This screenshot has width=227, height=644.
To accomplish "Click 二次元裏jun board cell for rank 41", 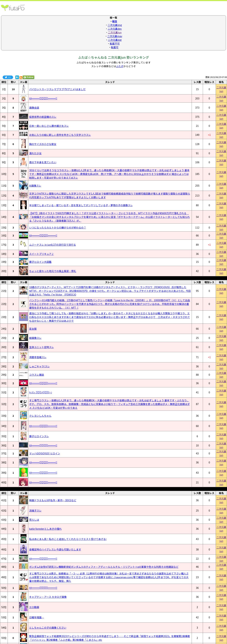I will click(221, 501).
